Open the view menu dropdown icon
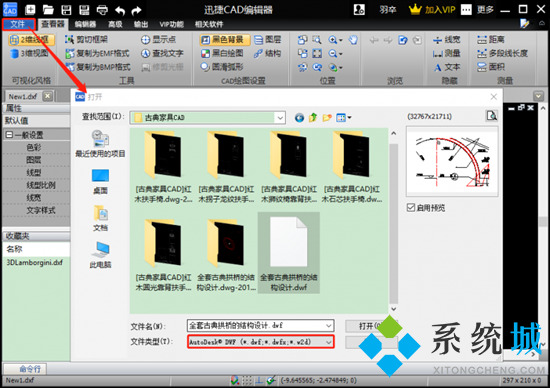 point(343,118)
